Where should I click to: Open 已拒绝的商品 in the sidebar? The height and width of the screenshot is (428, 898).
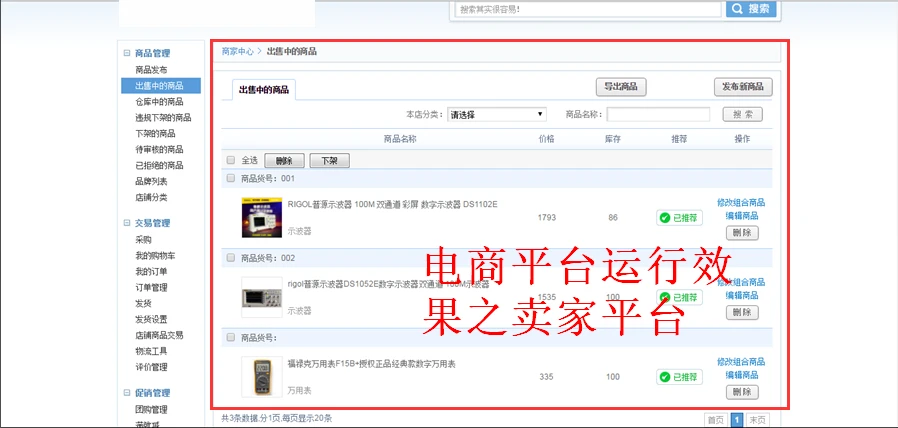pyautogui.click(x=159, y=166)
